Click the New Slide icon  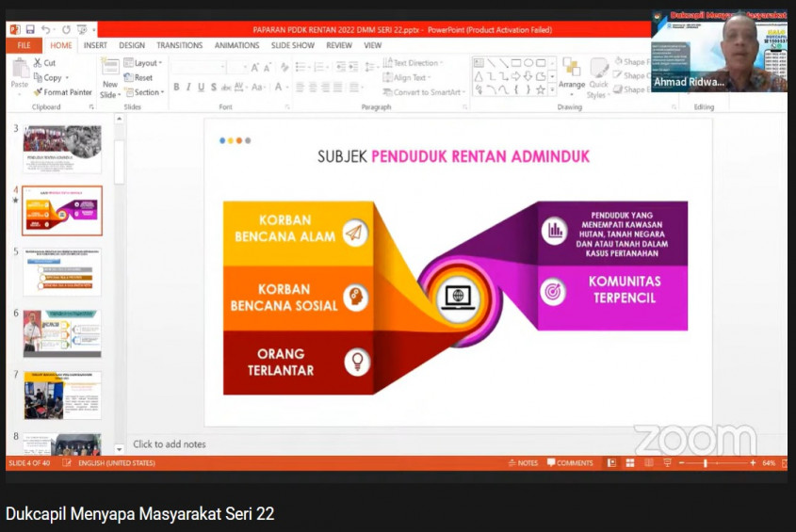coord(110,71)
